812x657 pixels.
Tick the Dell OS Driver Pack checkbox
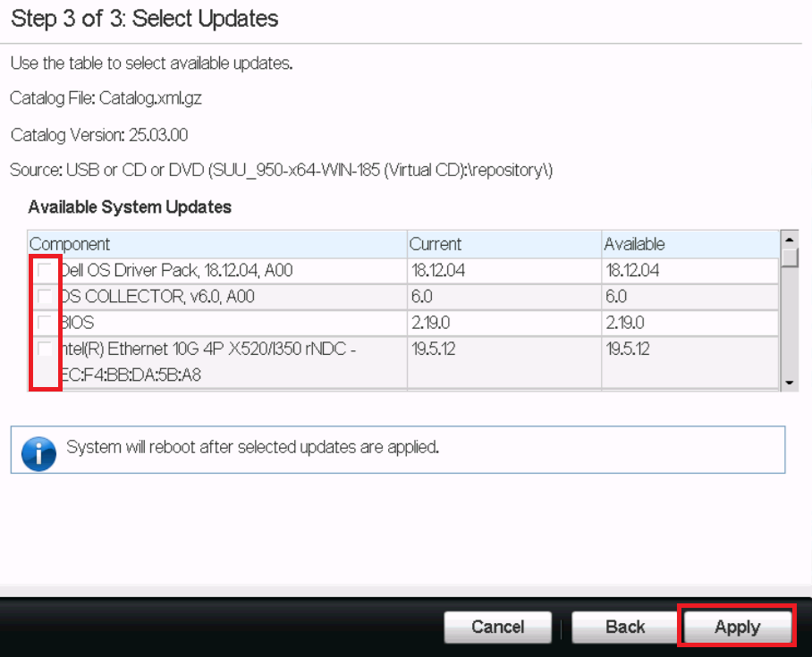(x=45, y=271)
